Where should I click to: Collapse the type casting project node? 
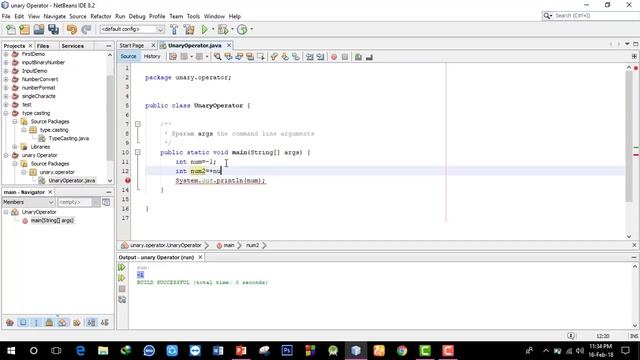click(x=6, y=113)
